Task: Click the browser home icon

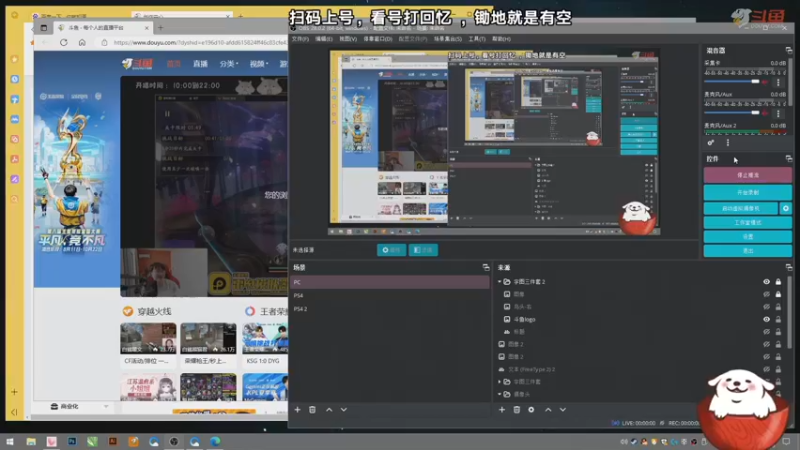Action: (x=82, y=42)
